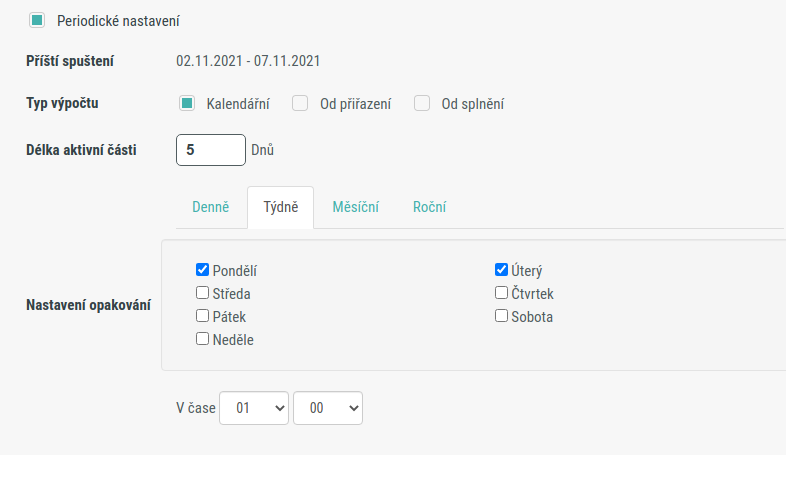This screenshot has height=480, width=786.
Task: Open the hour dropdown showing 01
Action: pos(254,408)
